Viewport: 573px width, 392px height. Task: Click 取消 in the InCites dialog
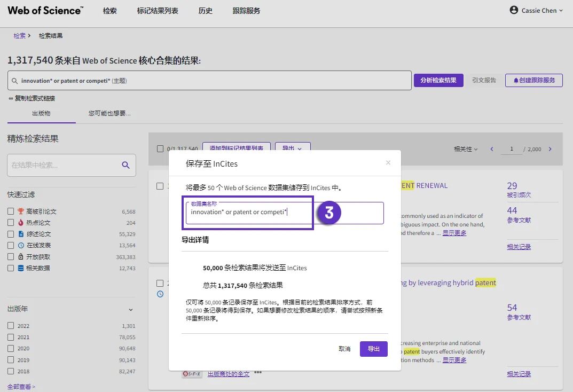pyautogui.click(x=344, y=349)
